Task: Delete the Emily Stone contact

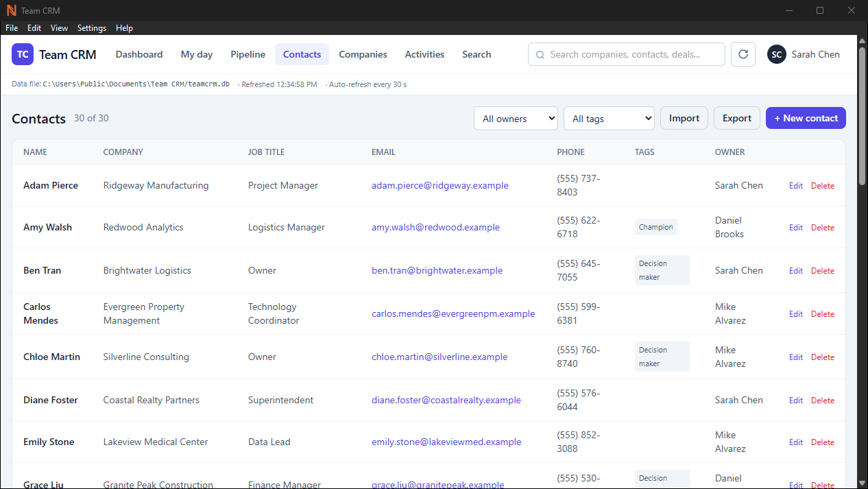Action: [x=823, y=442]
